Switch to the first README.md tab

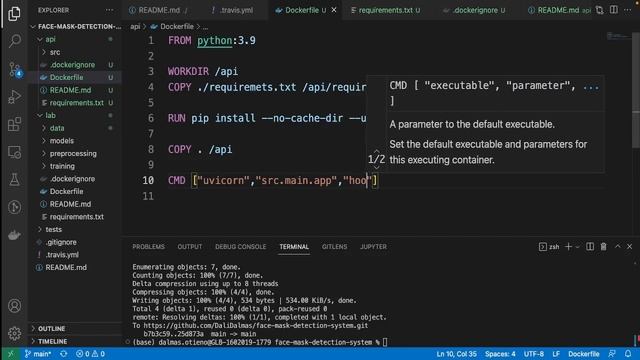pos(159,10)
